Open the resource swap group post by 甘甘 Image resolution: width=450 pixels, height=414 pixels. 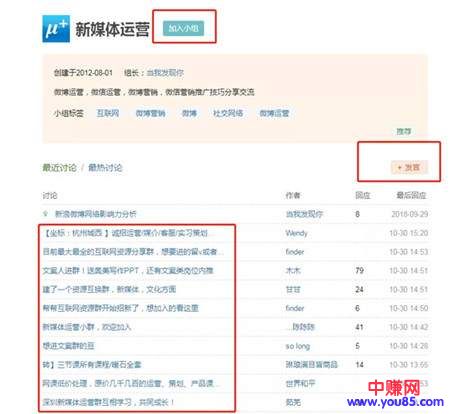109,289
